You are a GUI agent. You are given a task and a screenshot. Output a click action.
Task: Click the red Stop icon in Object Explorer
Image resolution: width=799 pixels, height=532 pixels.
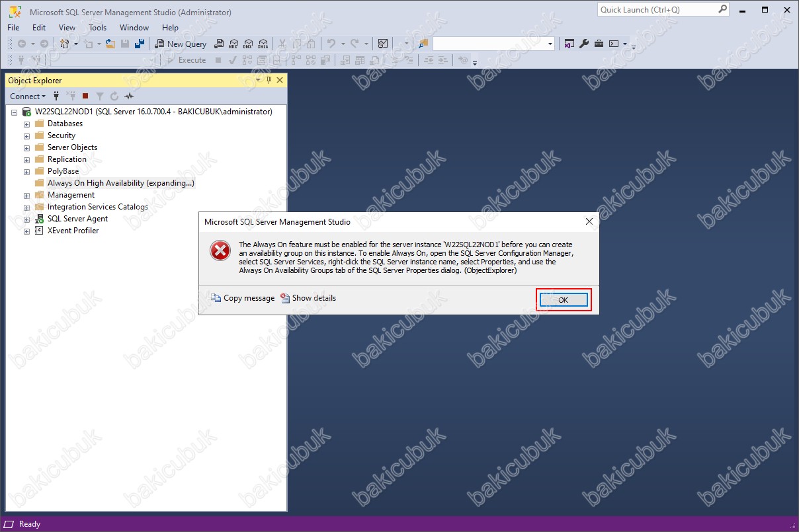[85, 96]
